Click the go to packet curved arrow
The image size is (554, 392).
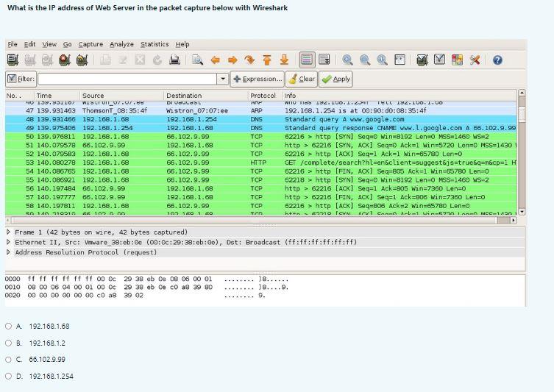tap(249, 60)
